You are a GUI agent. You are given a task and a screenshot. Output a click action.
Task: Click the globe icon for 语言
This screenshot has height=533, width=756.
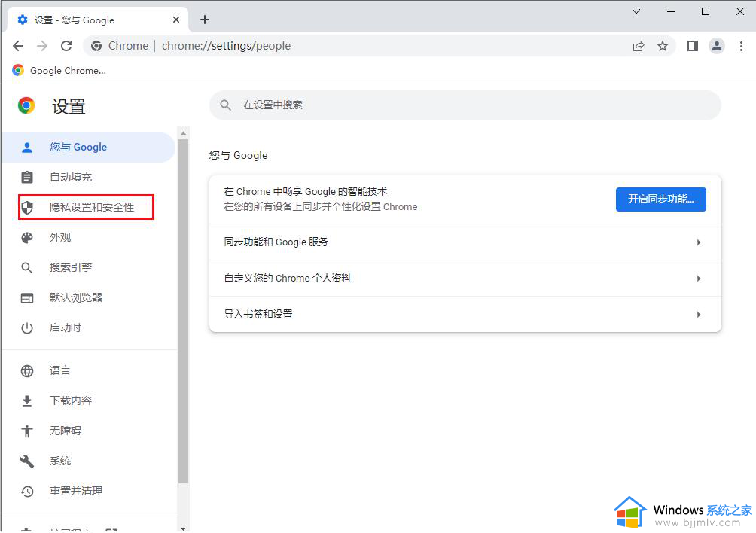[27, 370]
